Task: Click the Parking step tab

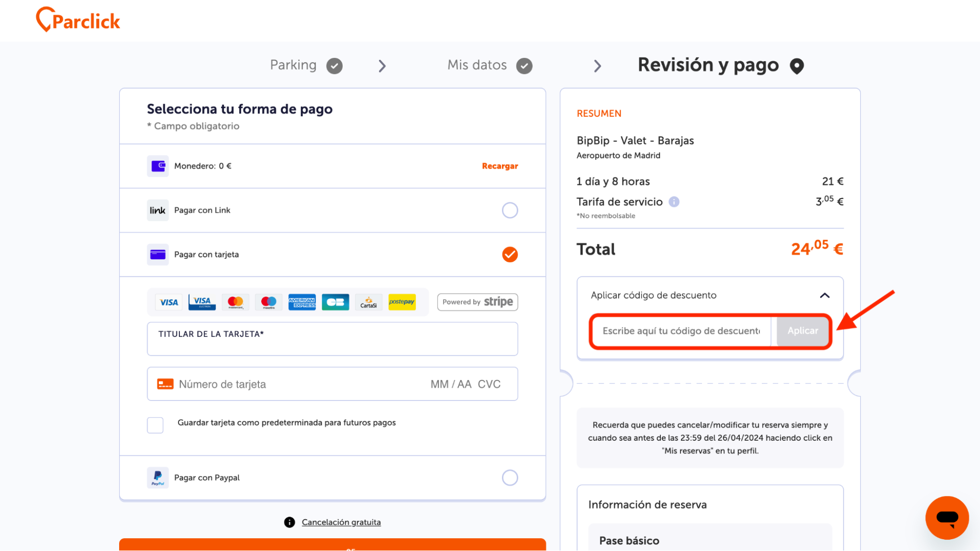Action: (x=304, y=65)
